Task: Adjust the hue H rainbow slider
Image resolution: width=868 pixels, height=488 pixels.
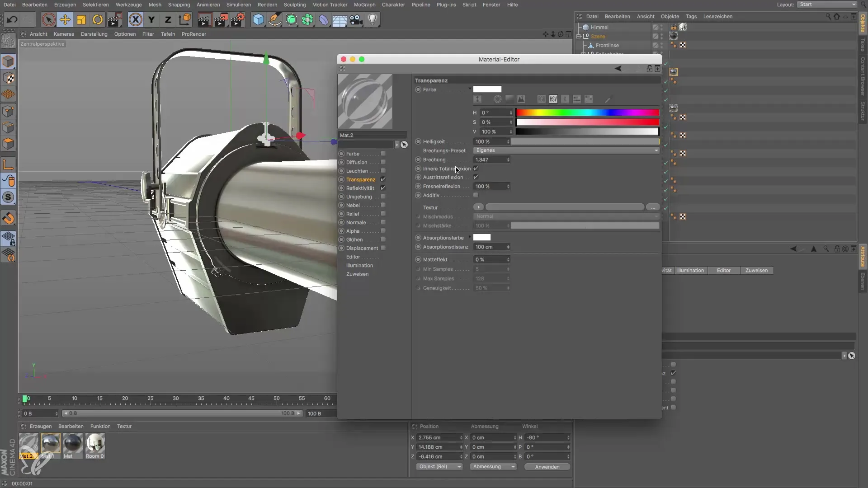Action: point(587,113)
